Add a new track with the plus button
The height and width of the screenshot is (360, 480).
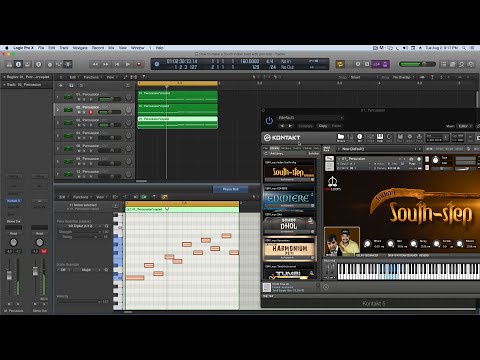point(61,85)
